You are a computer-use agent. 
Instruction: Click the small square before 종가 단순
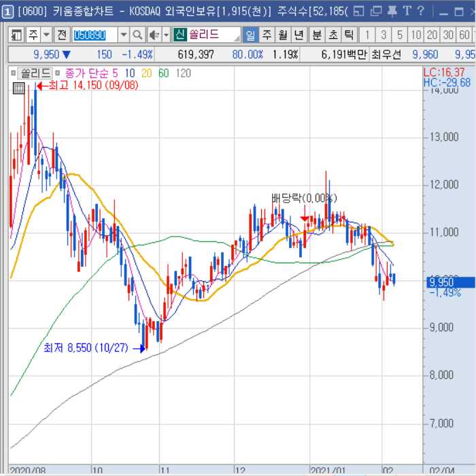(58, 73)
